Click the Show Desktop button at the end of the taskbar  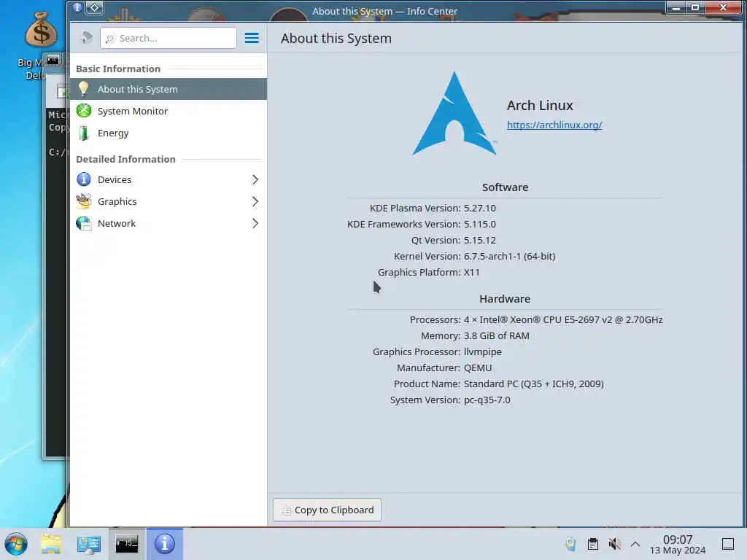tap(728, 544)
